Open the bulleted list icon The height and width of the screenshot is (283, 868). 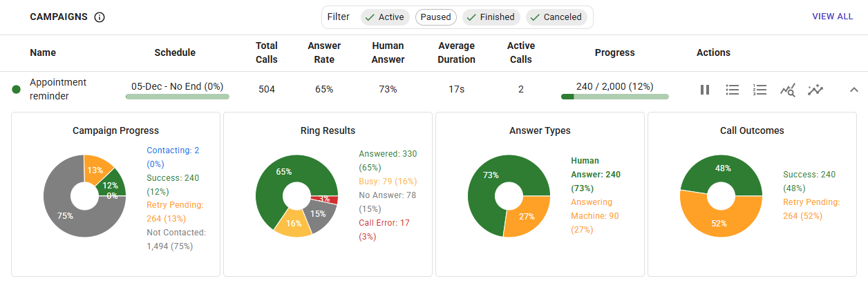click(733, 90)
